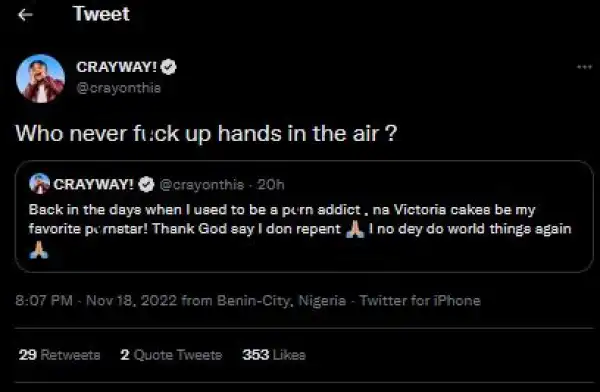Click praying hands emoji on the last line
Viewport: 600px width, 392px height.
point(39,250)
